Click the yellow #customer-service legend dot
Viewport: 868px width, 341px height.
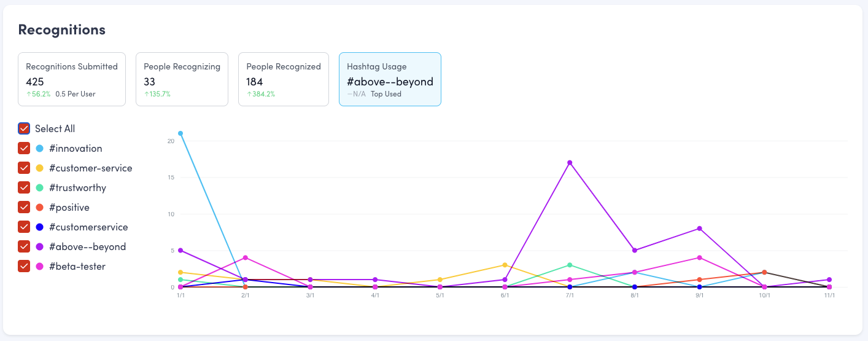[40, 168]
